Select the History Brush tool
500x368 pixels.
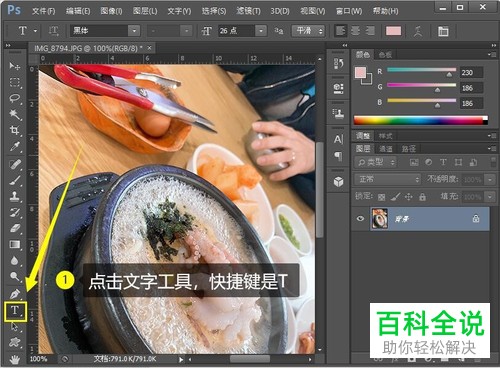pos(15,212)
